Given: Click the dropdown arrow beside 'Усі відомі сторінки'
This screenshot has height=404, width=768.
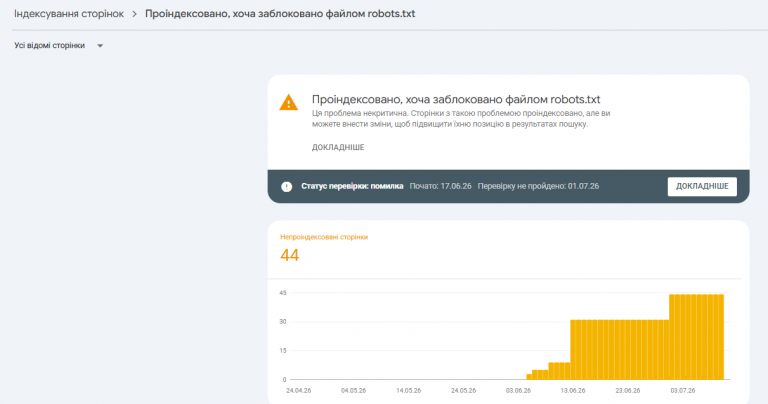Looking at the screenshot, I should click(x=100, y=46).
